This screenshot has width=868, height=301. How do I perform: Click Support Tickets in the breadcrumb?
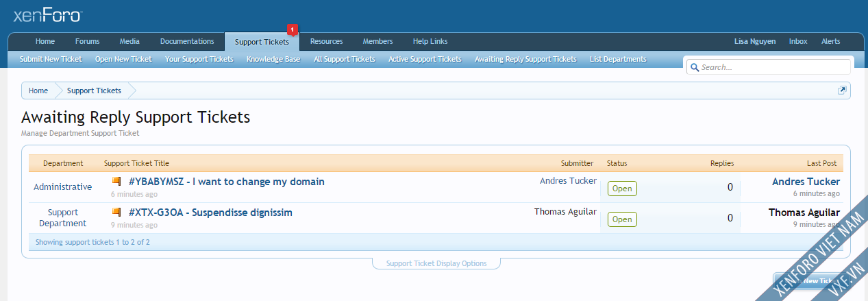pyautogui.click(x=94, y=91)
